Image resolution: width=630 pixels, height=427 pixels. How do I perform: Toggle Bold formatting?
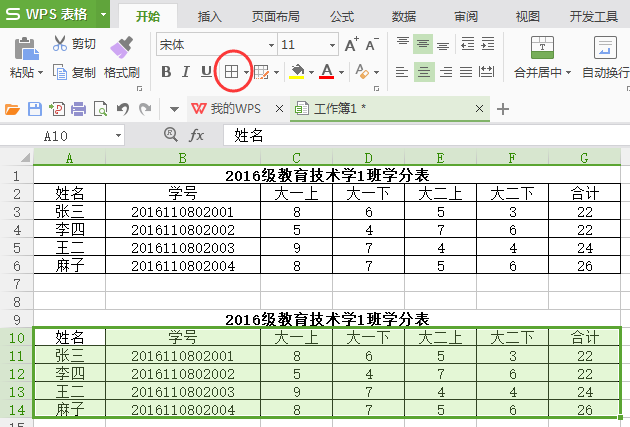pos(166,72)
